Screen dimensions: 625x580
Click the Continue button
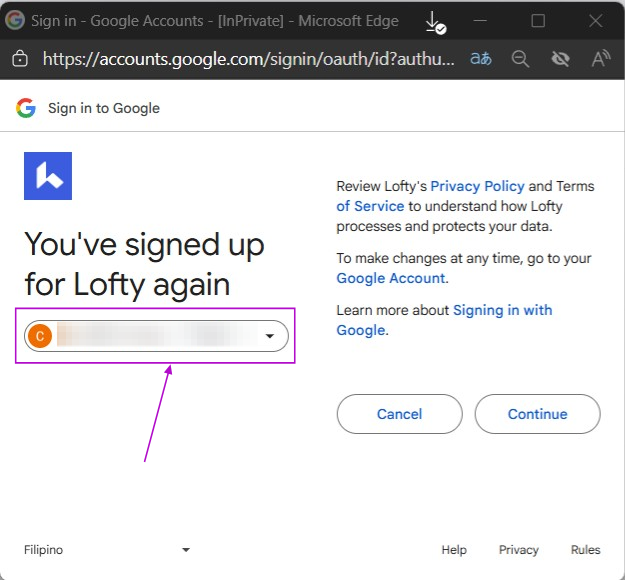pos(537,414)
